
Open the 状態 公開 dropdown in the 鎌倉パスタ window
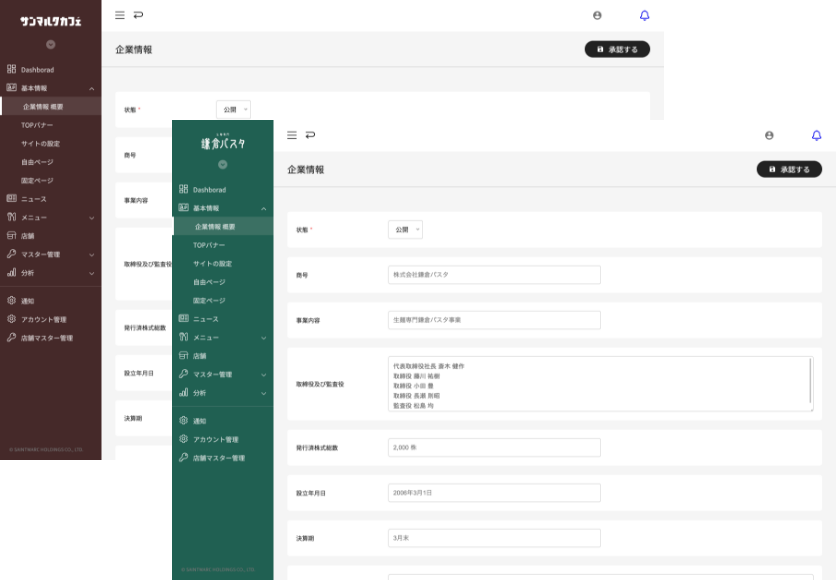[405, 230]
